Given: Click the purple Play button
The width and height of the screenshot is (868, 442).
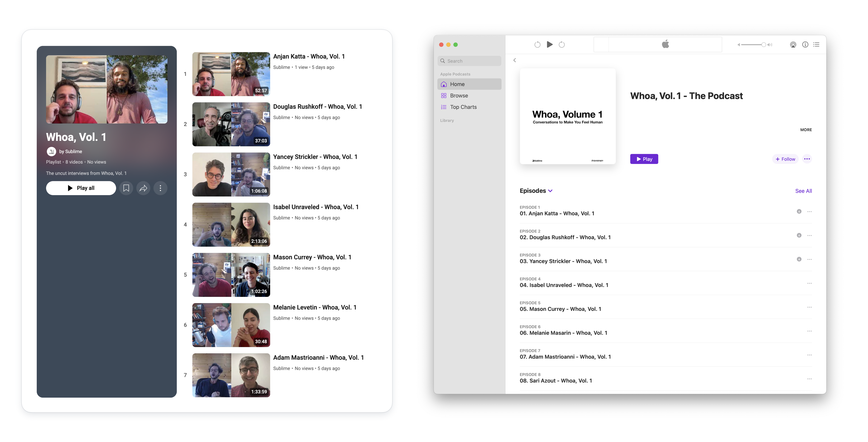Looking at the screenshot, I should [x=644, y=159].
